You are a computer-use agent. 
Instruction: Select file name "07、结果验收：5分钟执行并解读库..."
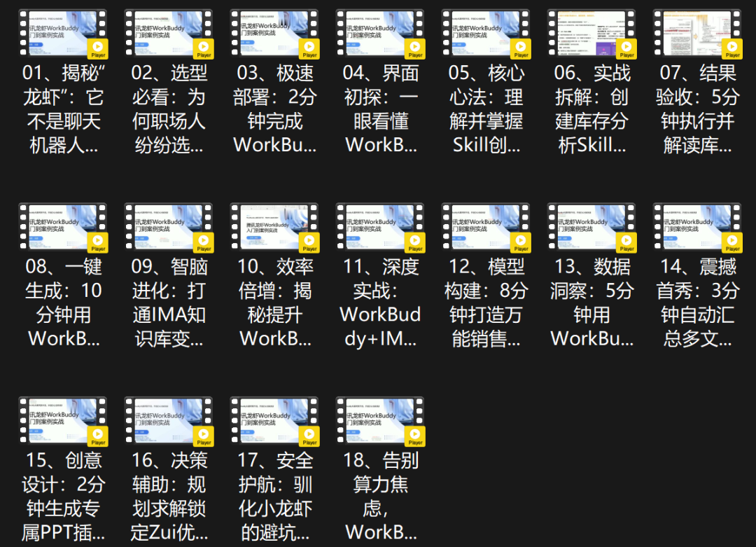(698, 109)
